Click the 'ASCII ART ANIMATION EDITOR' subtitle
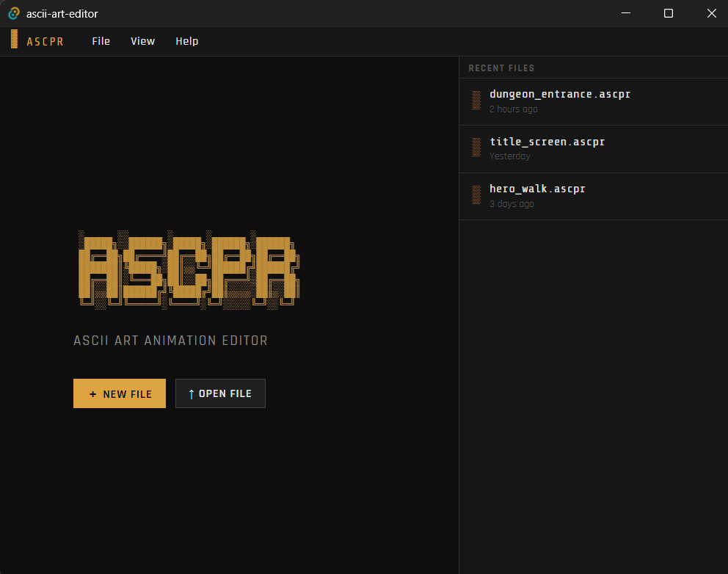This screenshot has height=574, width=728. [x=171, y=341]
